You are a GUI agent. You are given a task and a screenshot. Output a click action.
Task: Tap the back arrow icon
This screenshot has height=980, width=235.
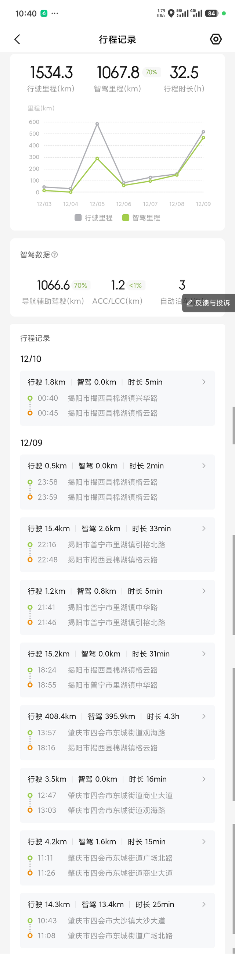click(x=17, y=39)
